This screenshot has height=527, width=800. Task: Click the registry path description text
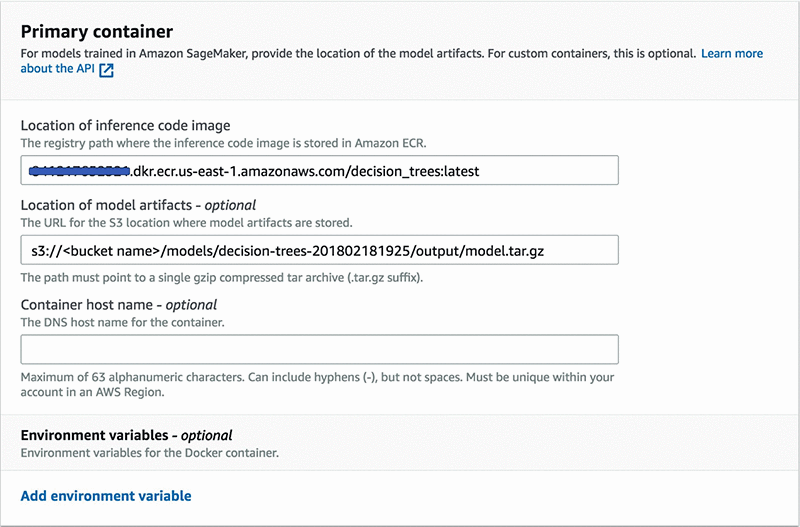pos(223,143)
